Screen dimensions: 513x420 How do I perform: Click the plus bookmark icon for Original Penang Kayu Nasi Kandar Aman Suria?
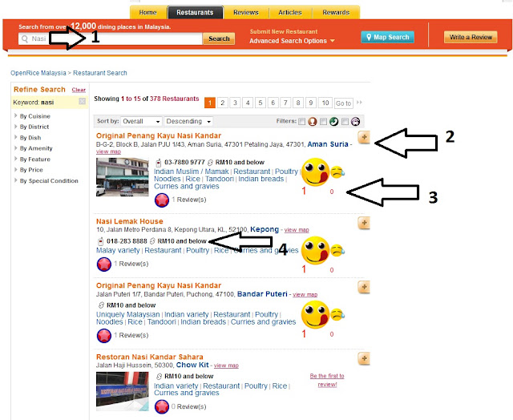coord(364,137)
